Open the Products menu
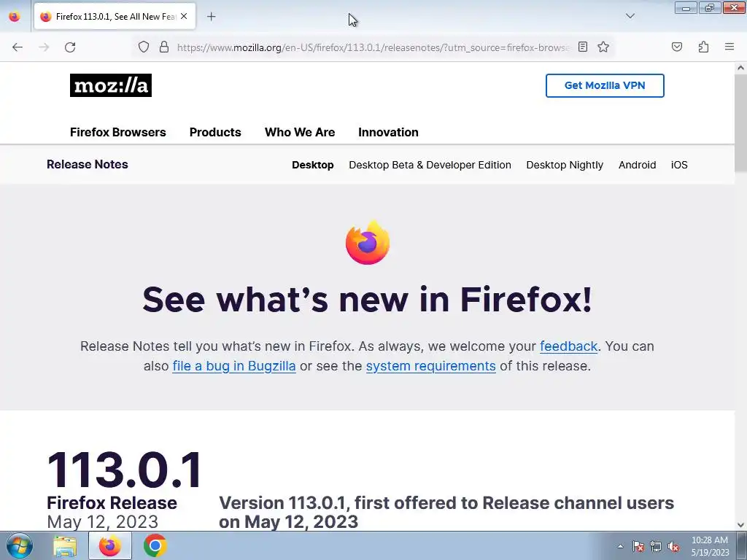The image size is (747, 560). [x=215, y=133]
